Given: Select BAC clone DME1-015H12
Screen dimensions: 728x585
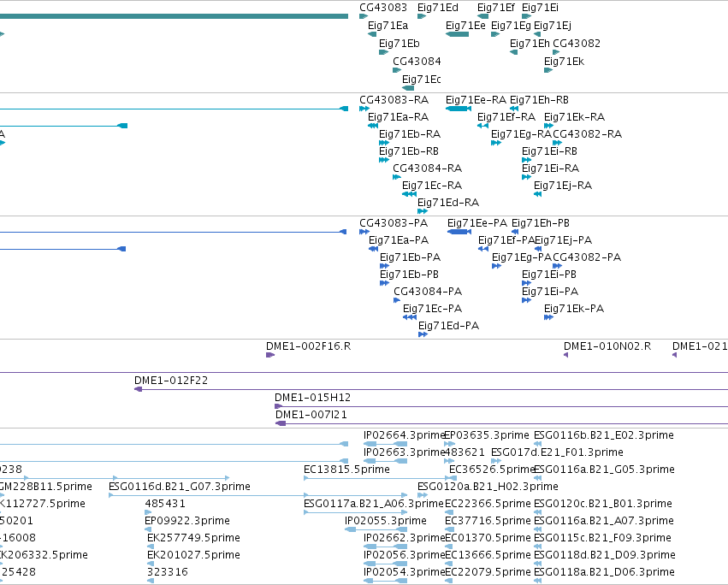Looking at the screenshot, I should click(312, 398).
